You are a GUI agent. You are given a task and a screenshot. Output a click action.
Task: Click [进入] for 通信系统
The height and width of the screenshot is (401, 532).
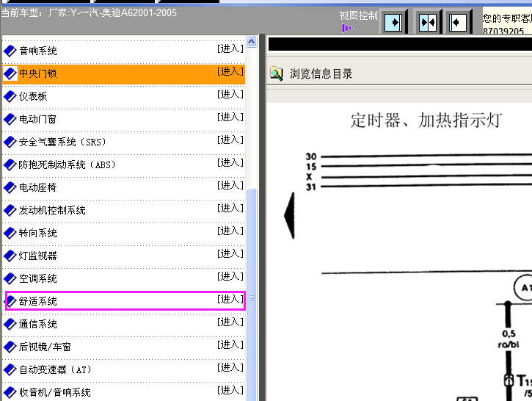[230, 322]
